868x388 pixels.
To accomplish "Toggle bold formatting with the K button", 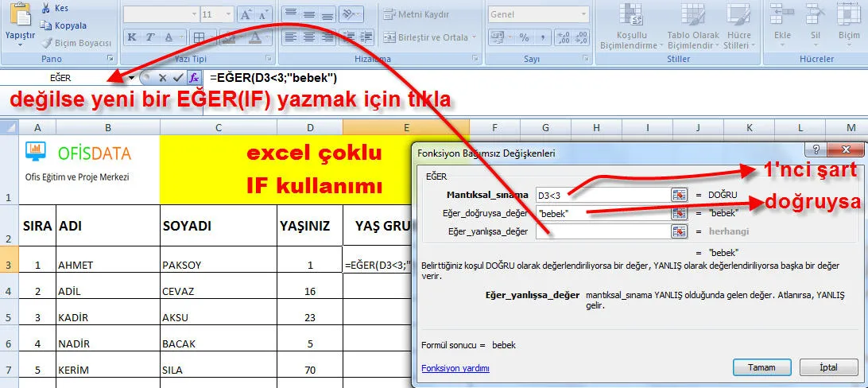I will (x=131, y=37).
